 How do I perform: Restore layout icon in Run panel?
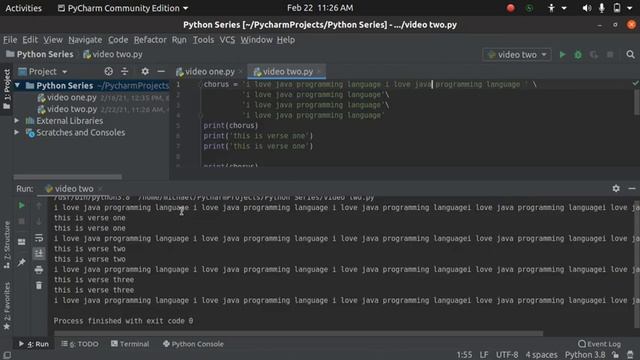pos(21,242)
